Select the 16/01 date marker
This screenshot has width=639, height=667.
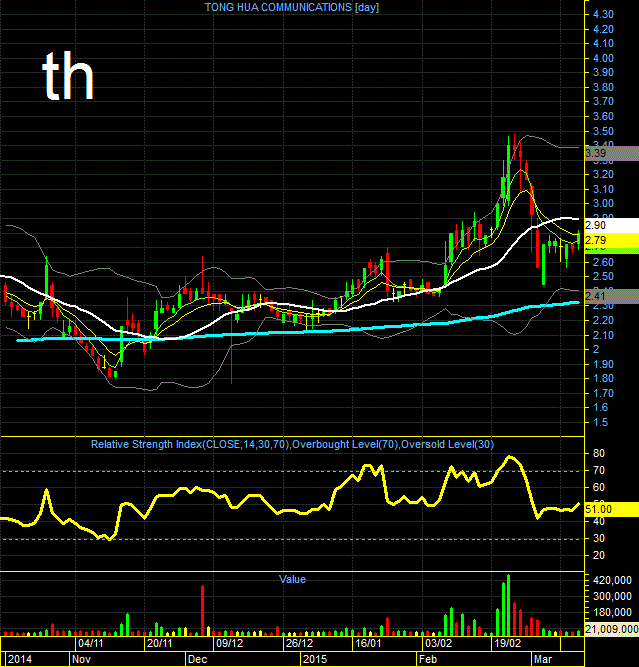tap(368, 643)
